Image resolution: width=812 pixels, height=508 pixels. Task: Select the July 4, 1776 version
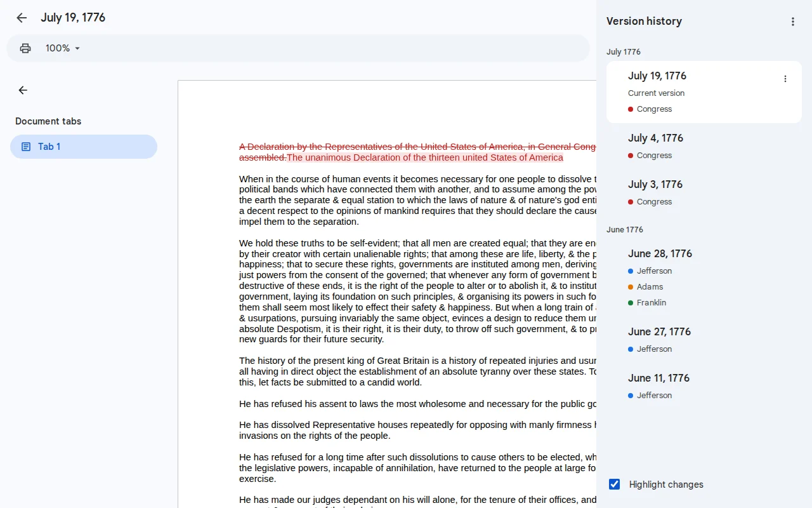click(704, 146)
